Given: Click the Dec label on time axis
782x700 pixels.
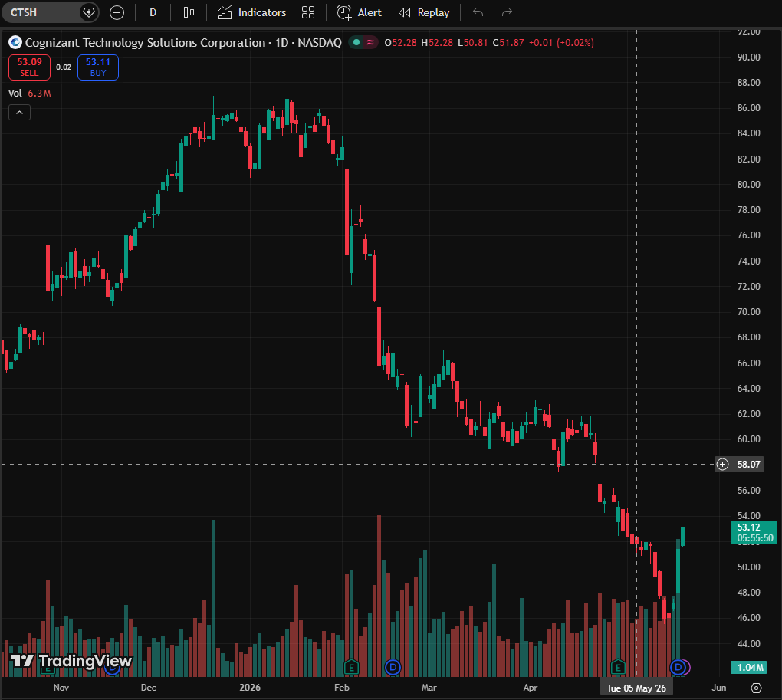Looking at the screenshot, I should click(148, 688).
